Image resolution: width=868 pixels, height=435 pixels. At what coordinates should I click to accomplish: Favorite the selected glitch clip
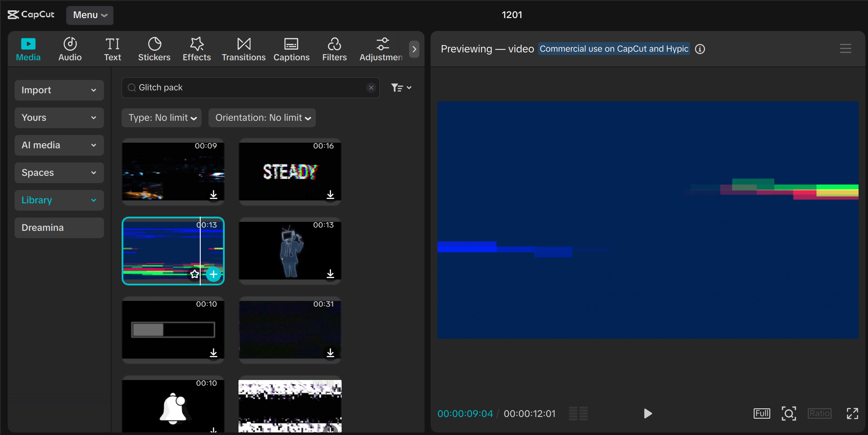click(x=195, y=274)
